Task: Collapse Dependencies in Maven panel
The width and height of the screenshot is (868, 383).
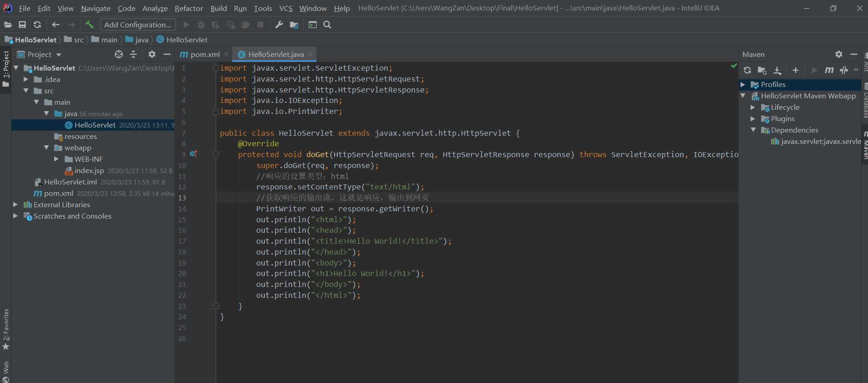Action: tap(753, 130)
